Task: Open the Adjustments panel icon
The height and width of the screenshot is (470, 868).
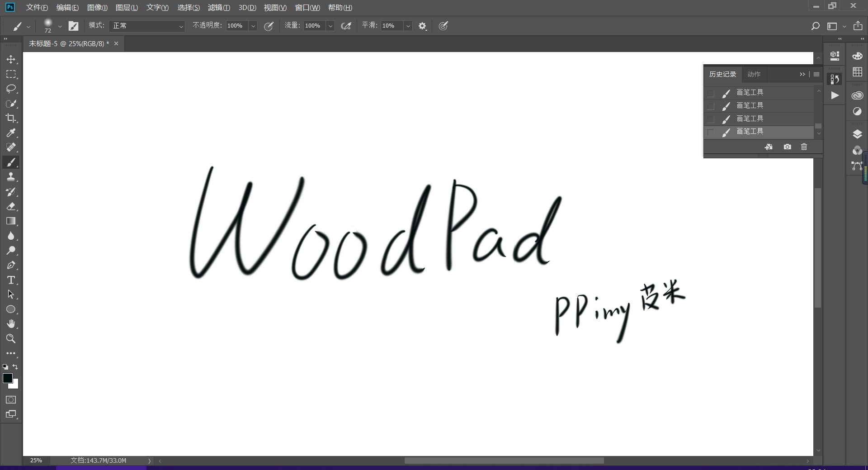Action: [857, 111]
